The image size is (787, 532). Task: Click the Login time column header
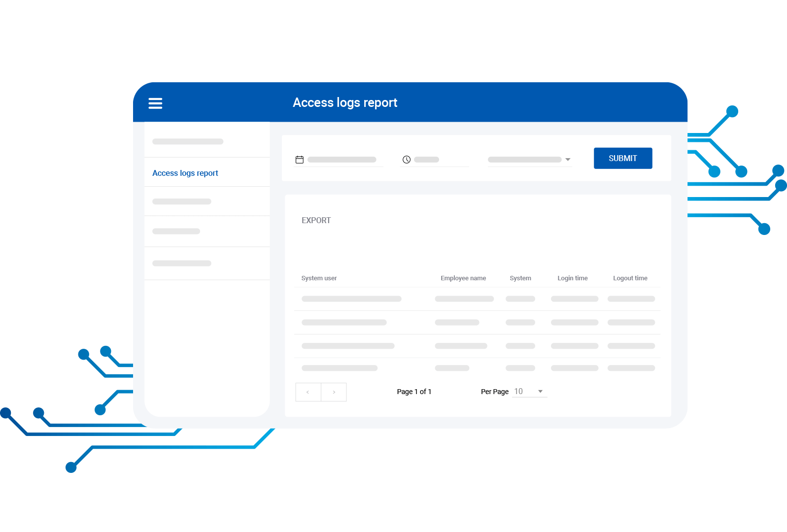(572, 278)
